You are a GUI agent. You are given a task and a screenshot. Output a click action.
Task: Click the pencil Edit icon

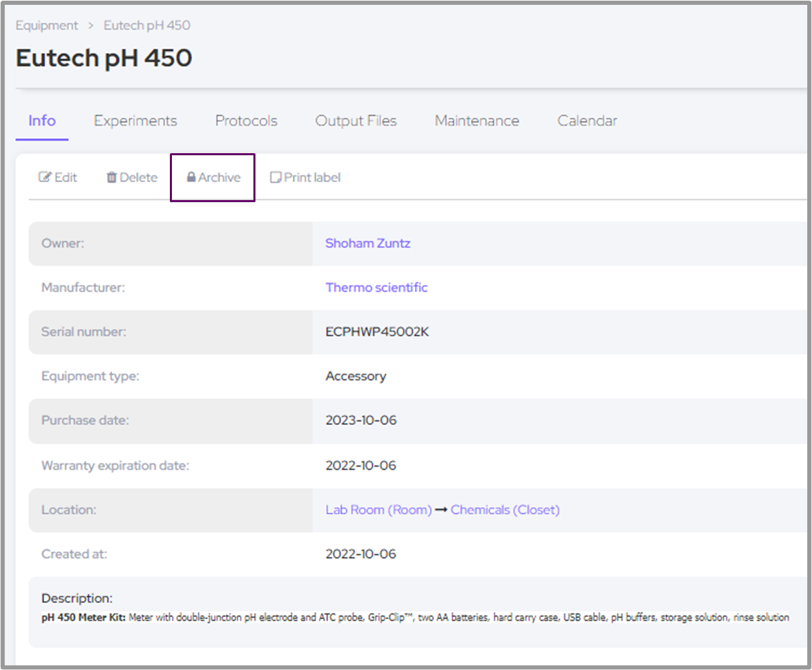pyautogui.click(x=45, y=178)
